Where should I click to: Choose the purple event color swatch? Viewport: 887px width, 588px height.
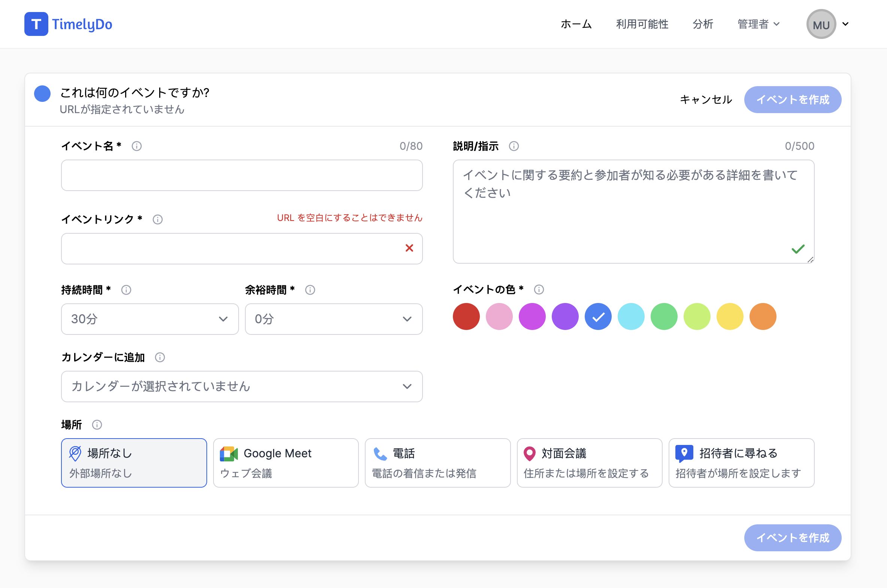point(565,316)
